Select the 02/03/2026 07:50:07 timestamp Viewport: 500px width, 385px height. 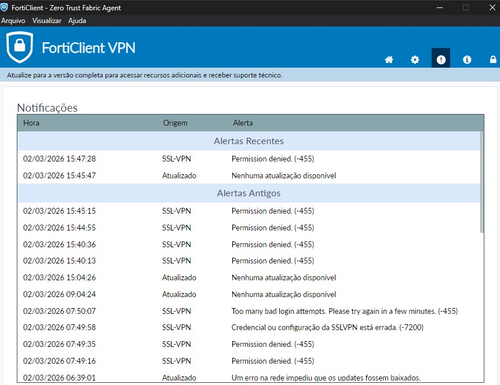(x=59, y=311)
